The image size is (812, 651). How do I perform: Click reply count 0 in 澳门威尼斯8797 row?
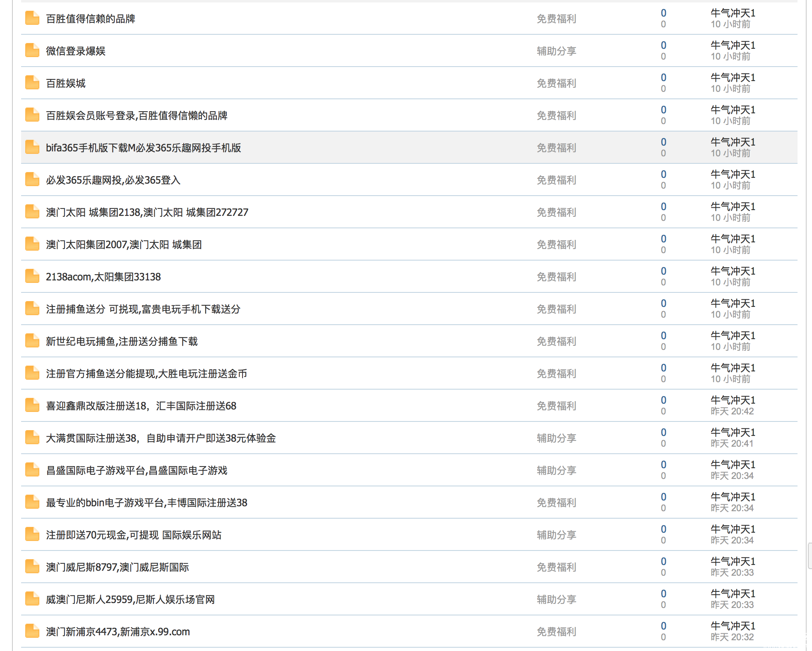tap(663, 561)
